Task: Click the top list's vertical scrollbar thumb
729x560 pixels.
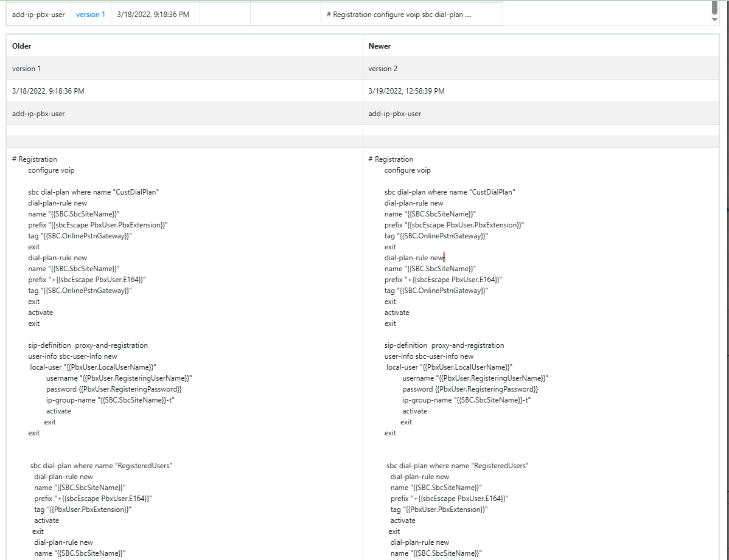Action: tap(714, 8)
